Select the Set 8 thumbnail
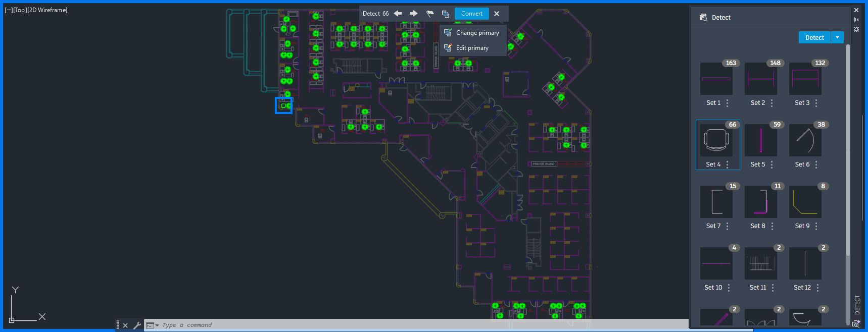 [761, 202]
